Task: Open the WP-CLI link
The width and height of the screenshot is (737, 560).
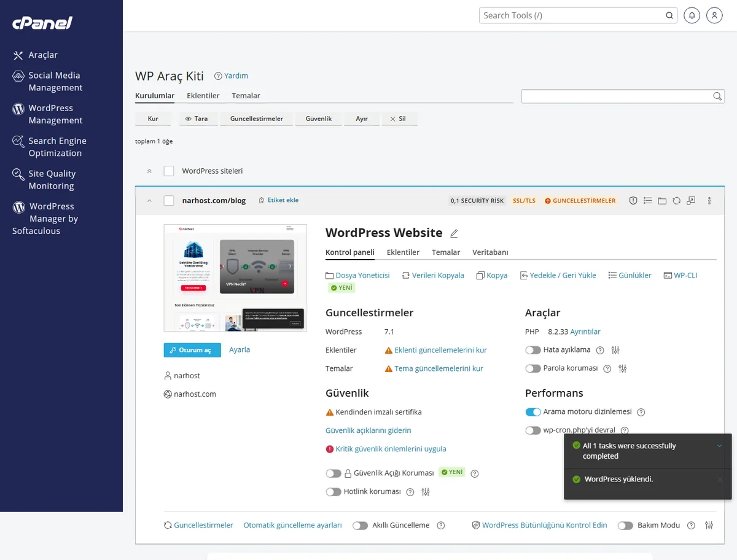Action: pos(680,276)
